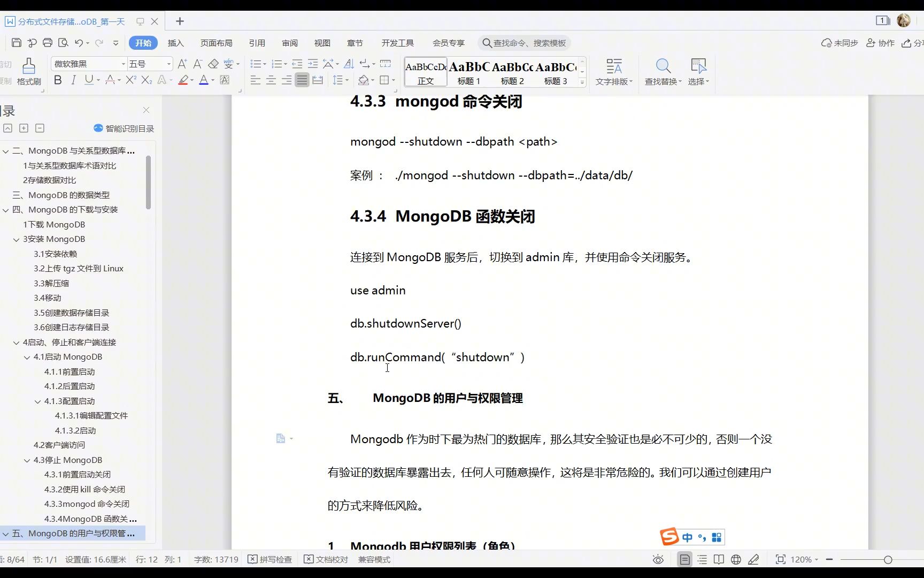
Task: Click the Save icon in quick toolbar
Action: coord(17,43)
